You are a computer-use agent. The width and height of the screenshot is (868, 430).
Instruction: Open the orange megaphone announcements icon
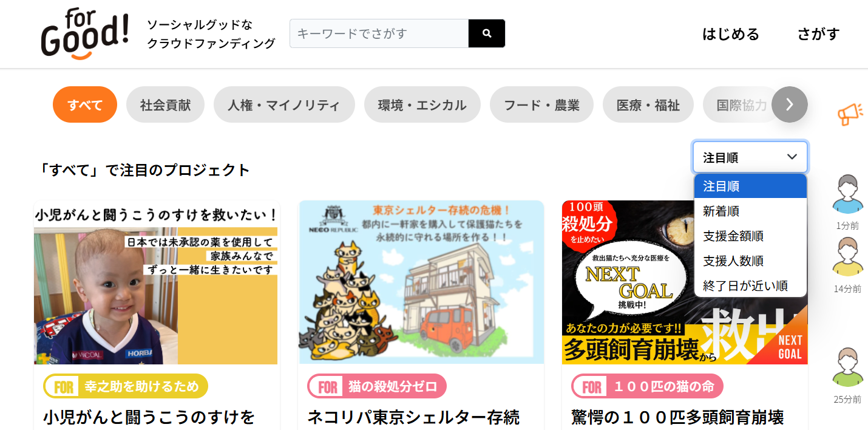(x=850, y=114)
